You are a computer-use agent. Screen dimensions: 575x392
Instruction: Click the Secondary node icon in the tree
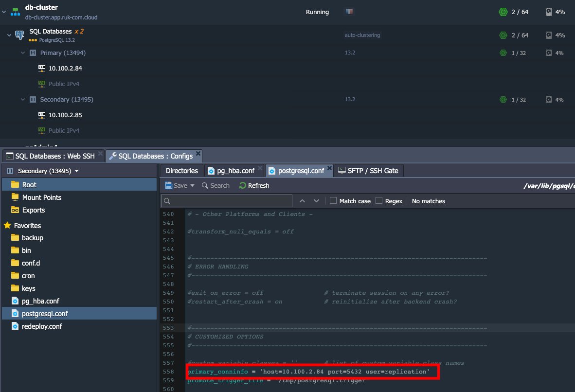(x=33, y=99)
